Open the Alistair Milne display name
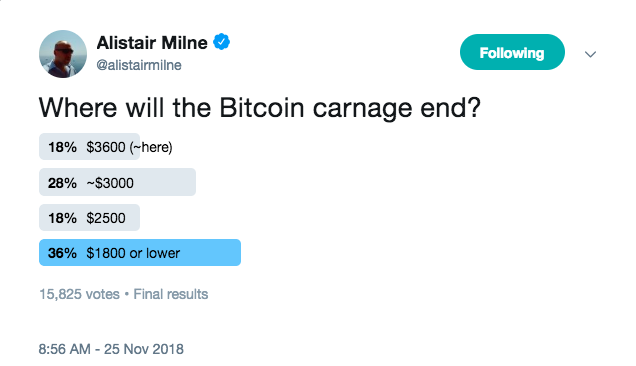Image resolution: width=636 pixels, height=366 pixels. pos(152,43)
